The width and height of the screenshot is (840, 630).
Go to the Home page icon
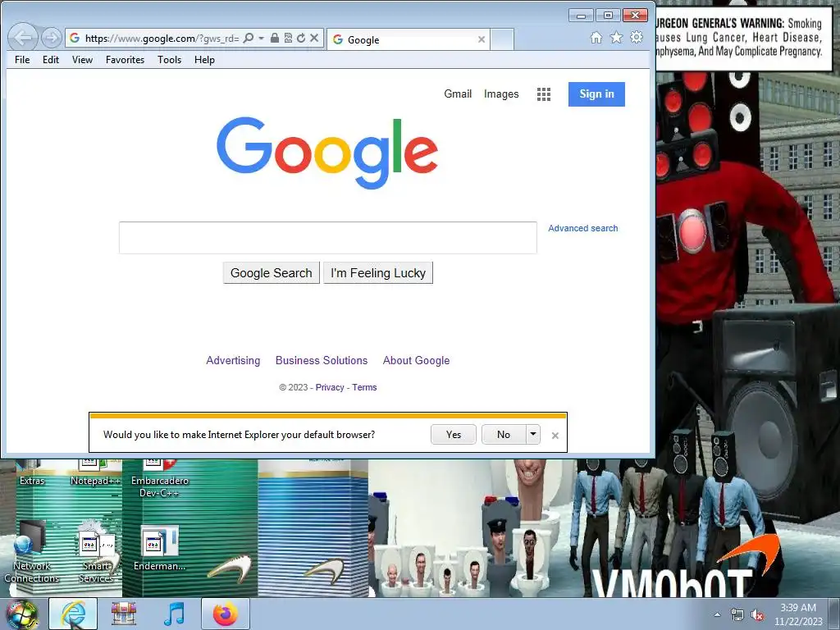coord(596,38)
